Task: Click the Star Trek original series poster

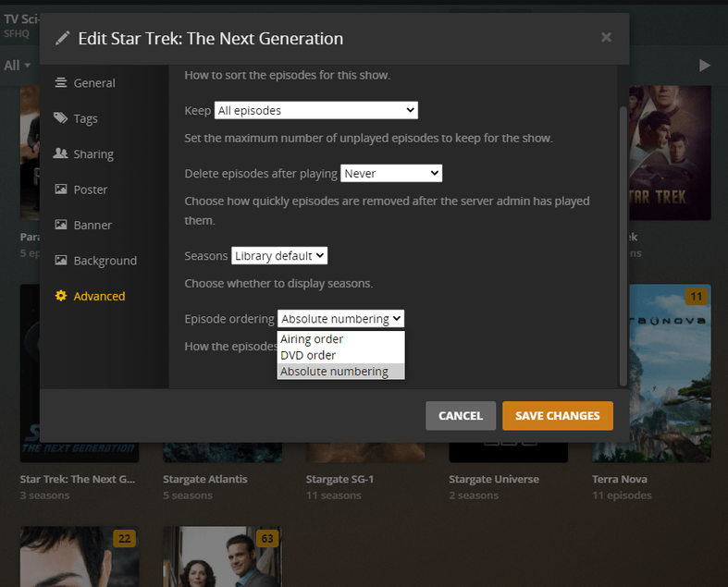Action: pyautogui.click(x=670, y=153)
